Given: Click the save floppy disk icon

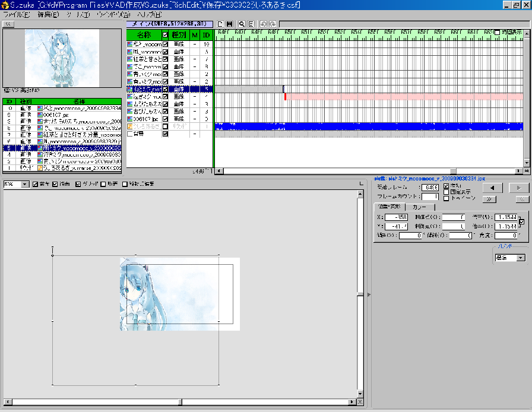Looking at the screenshot, I should [229, 24].
